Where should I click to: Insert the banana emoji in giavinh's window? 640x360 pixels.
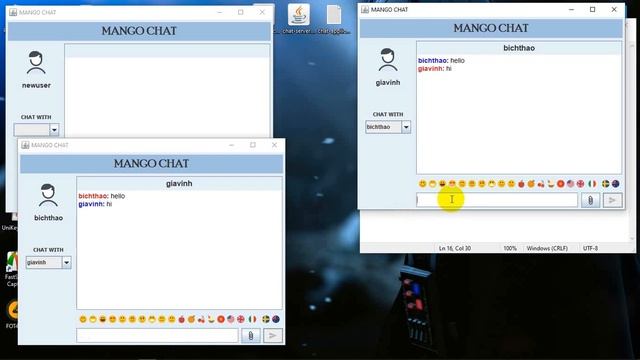(551, 184)
